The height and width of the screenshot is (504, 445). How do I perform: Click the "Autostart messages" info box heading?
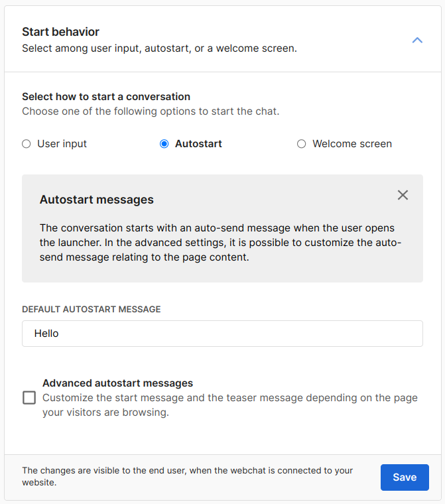point(97,200)
